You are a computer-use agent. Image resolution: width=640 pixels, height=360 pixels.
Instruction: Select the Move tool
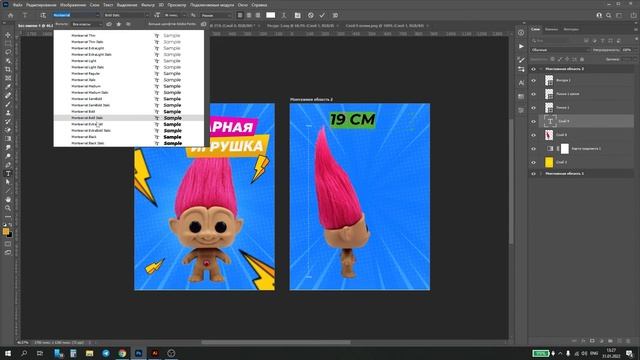click(8, 35)
